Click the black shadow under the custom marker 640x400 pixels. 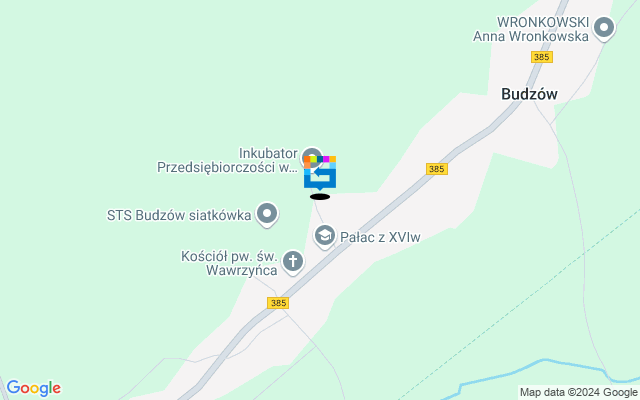pyautogui.click(x=320, y=197)
